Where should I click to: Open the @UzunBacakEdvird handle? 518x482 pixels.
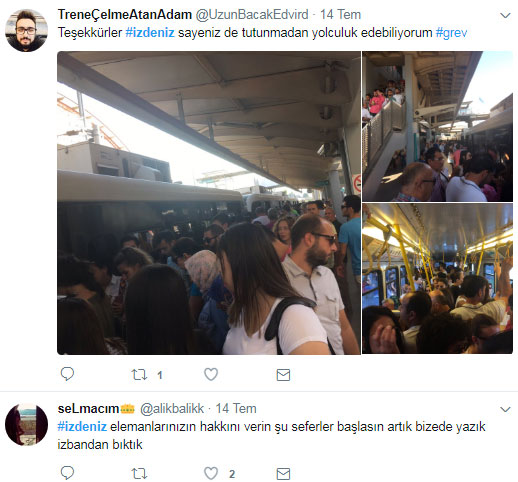pos(252,15)
